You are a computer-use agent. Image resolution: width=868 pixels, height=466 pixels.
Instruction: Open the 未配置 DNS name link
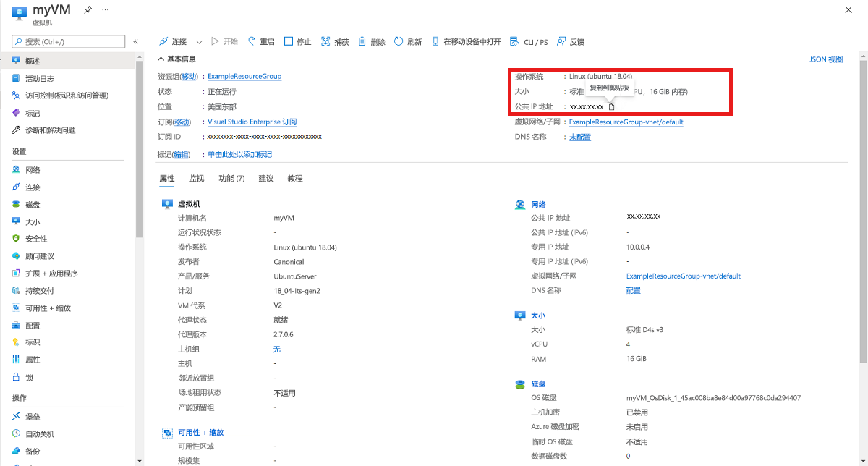coord(580,137)
